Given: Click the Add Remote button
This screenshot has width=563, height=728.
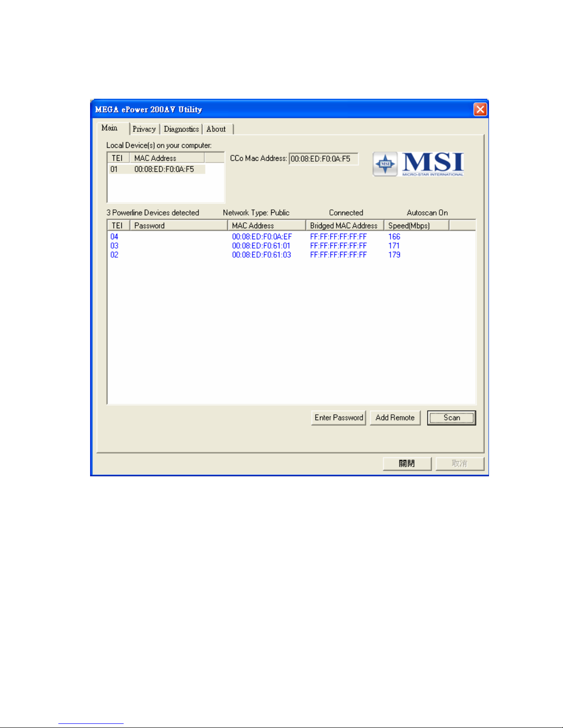Looking at the screenshot, I should tap(395, 418).
